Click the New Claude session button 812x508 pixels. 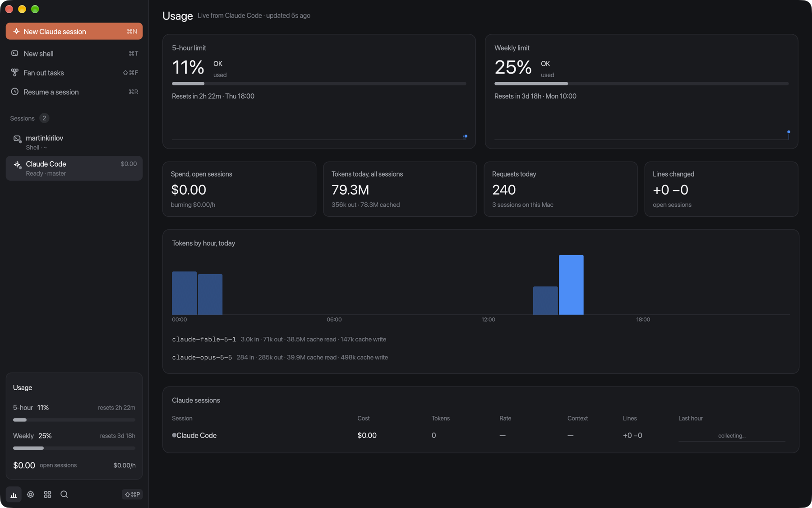(x=74, y=31)
